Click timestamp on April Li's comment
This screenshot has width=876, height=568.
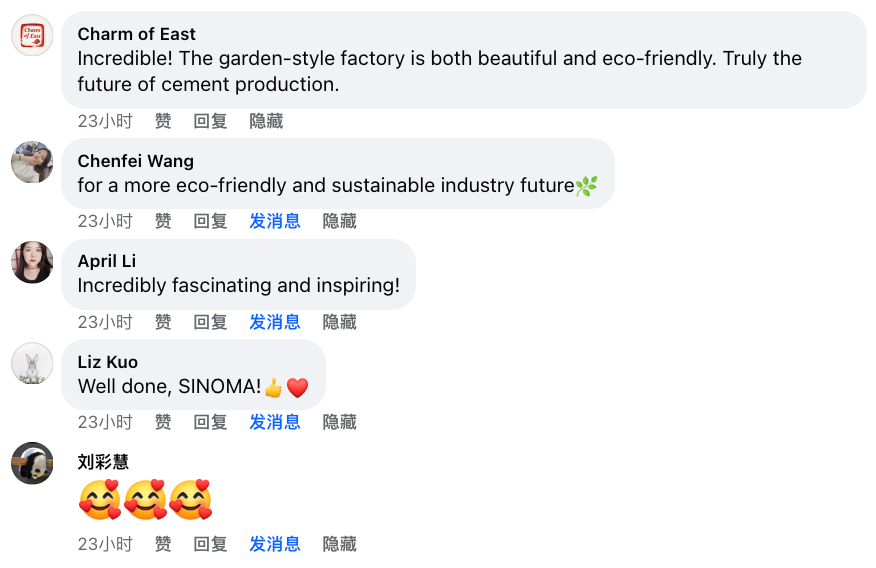[x=105, y=322]
